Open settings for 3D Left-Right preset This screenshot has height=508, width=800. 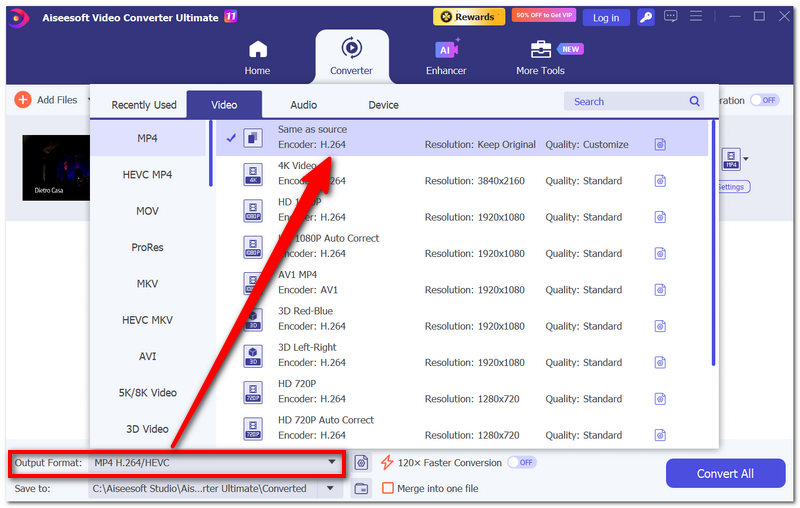tap(660, 362)
